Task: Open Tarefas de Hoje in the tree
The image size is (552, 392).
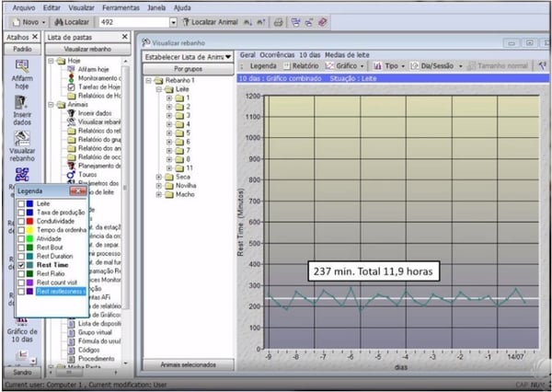Action: 99,86
